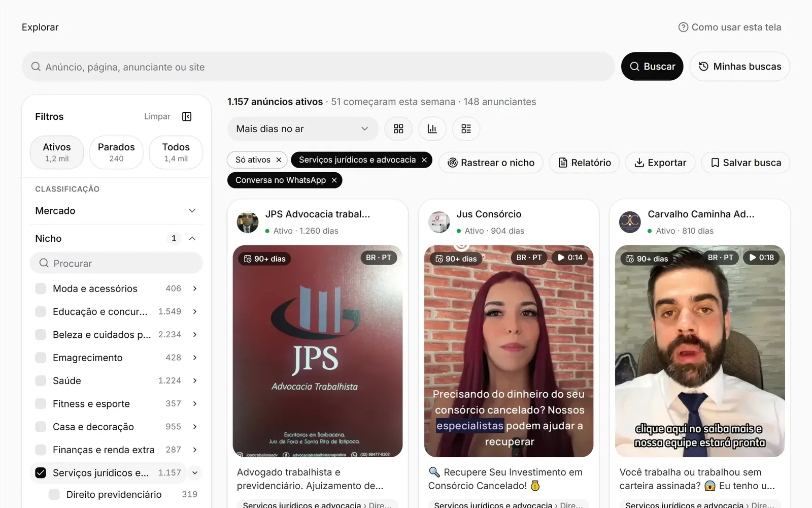The width and height of the screenshot is (812, 508).
Task: Focus the main ad search field
Action: coord(318,67)
